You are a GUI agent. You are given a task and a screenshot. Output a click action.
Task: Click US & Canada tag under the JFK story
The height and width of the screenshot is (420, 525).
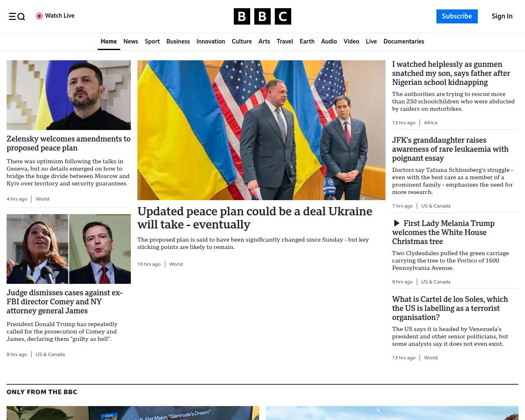pos(436,206)
